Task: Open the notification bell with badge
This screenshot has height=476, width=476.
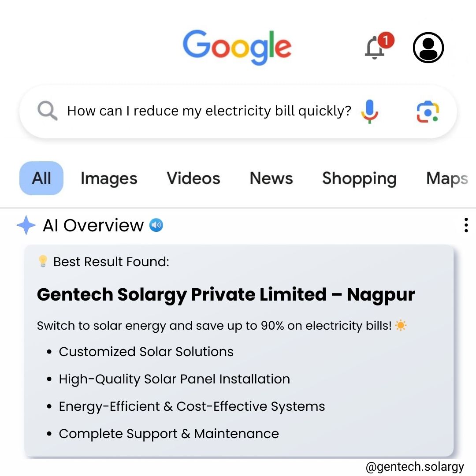Action: click(x=379, y=45)
